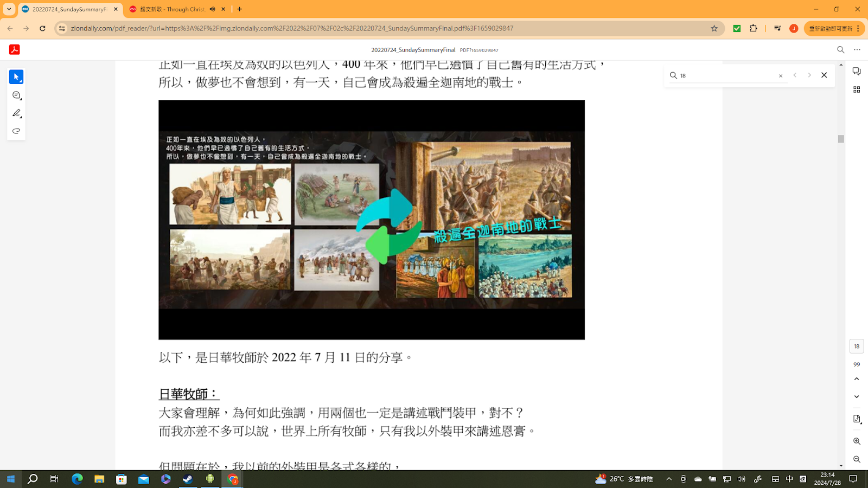
Task: Open clock and date 23:14
Action: (x=827, y=479)
